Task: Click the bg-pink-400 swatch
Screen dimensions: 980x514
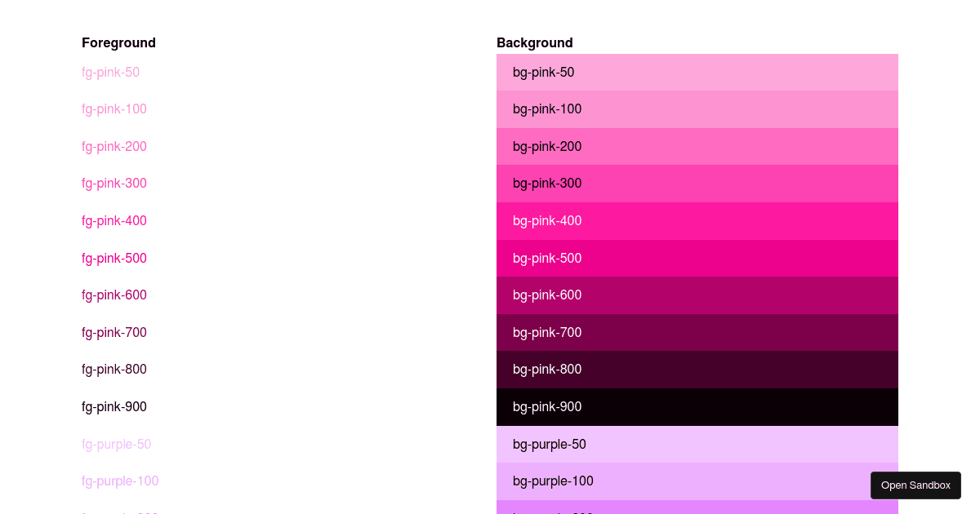Action: [x=697, y=220]
